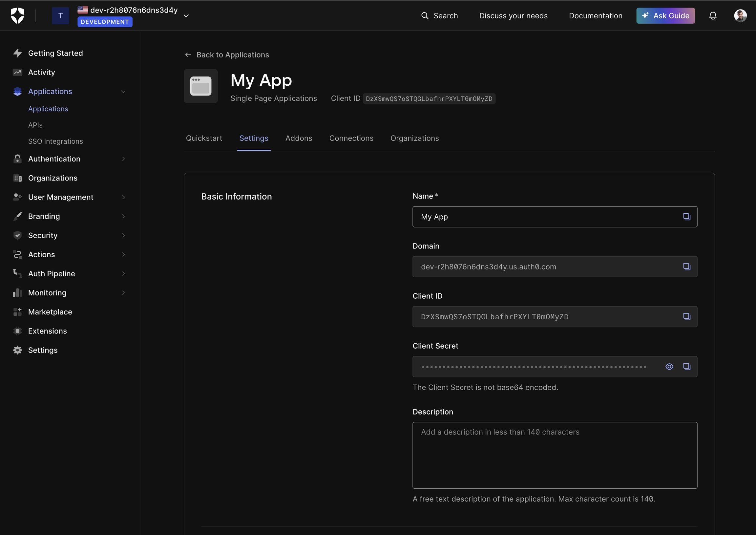Switch to the Quickstart tab

[204, 138]
